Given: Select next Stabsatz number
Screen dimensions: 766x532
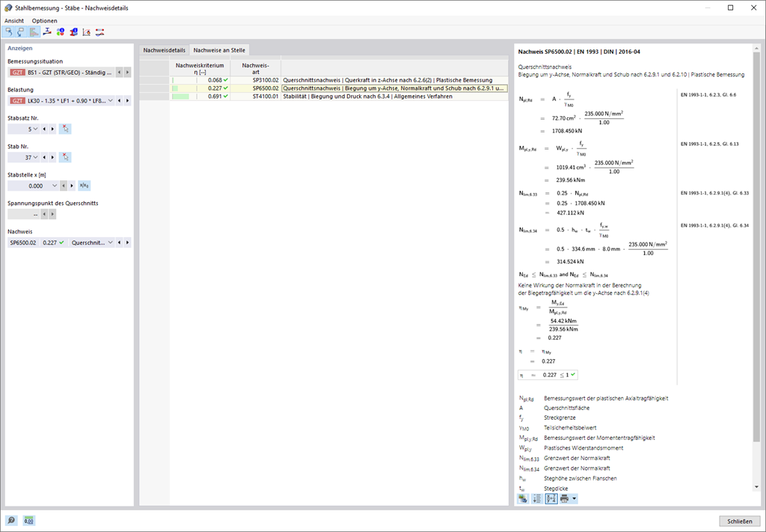Looking at the screenshot, I should pyautogui.click(x=52, y=129).
